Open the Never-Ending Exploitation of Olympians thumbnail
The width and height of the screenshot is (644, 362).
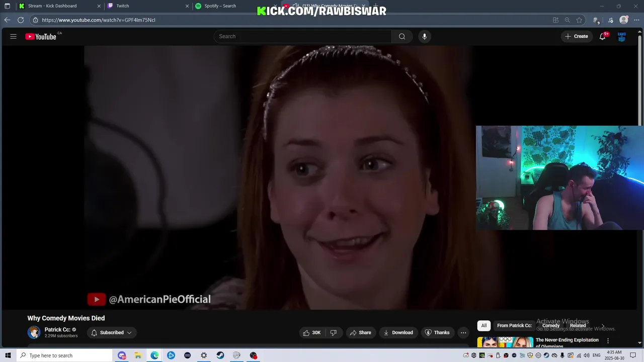tap(505, 342)
